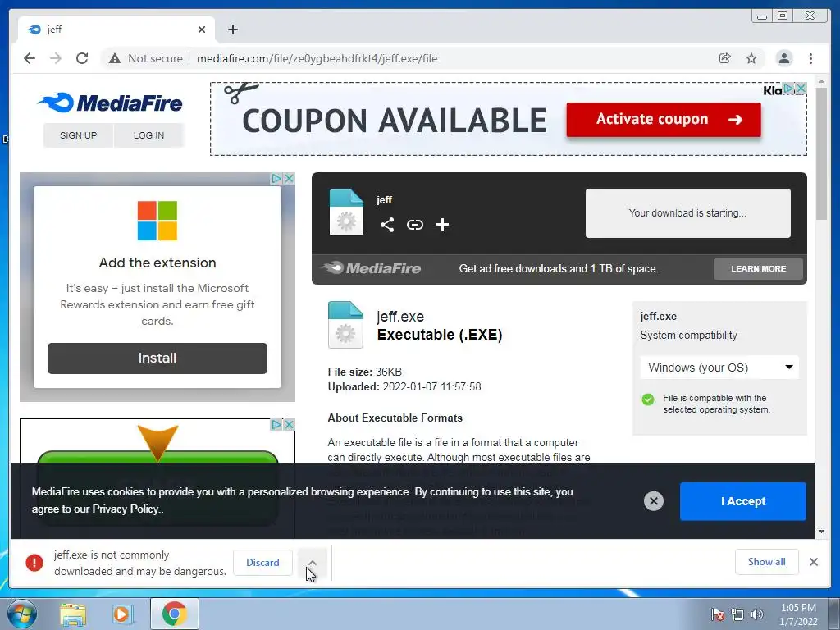The height and width of the screenshot is (630, 840).
Task: Reload the MediaFire page
Action: pos(82,58)
